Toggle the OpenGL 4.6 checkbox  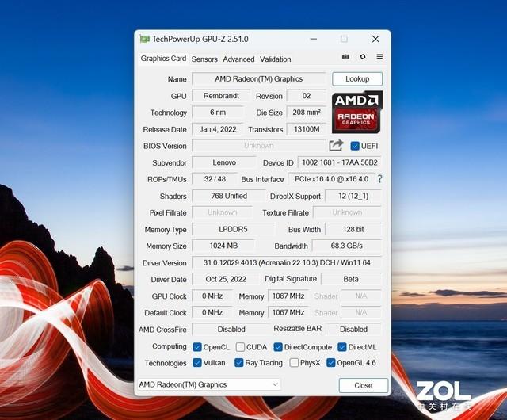[x=331, y=363]
